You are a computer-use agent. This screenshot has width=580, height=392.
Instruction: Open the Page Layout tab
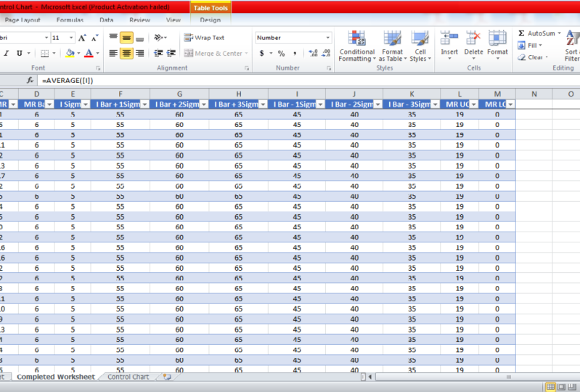[23, 20]
